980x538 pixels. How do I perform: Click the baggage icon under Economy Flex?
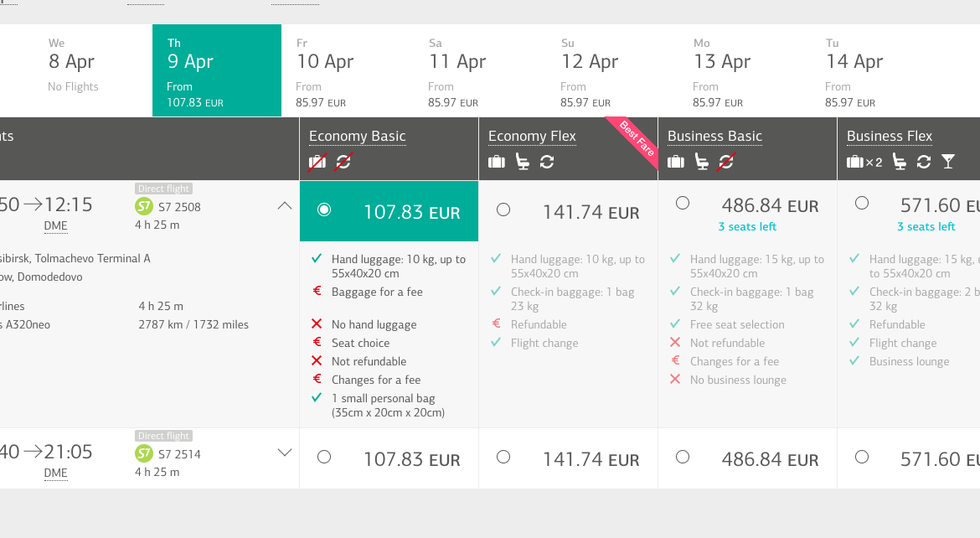coord(496,162)
